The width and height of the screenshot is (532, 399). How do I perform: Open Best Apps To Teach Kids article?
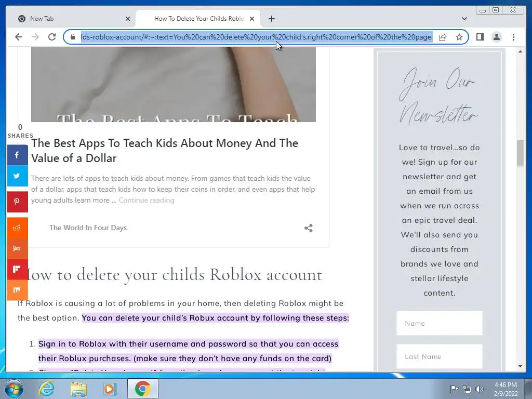165,150
